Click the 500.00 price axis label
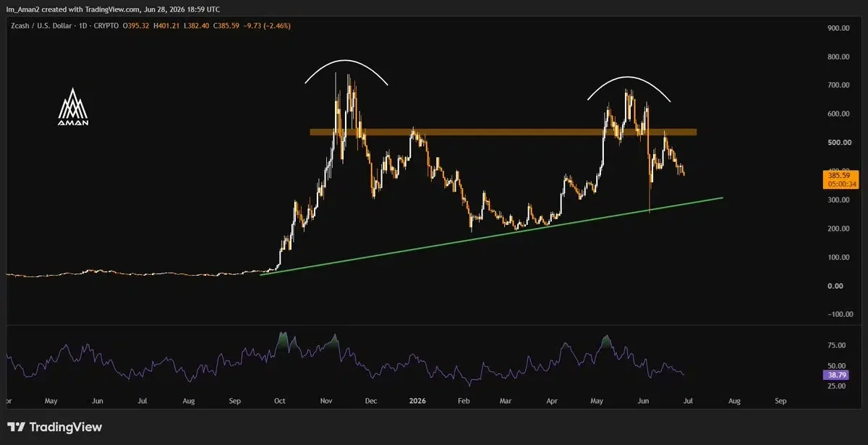This screenshot has width=868, height=445. [838, 143]
